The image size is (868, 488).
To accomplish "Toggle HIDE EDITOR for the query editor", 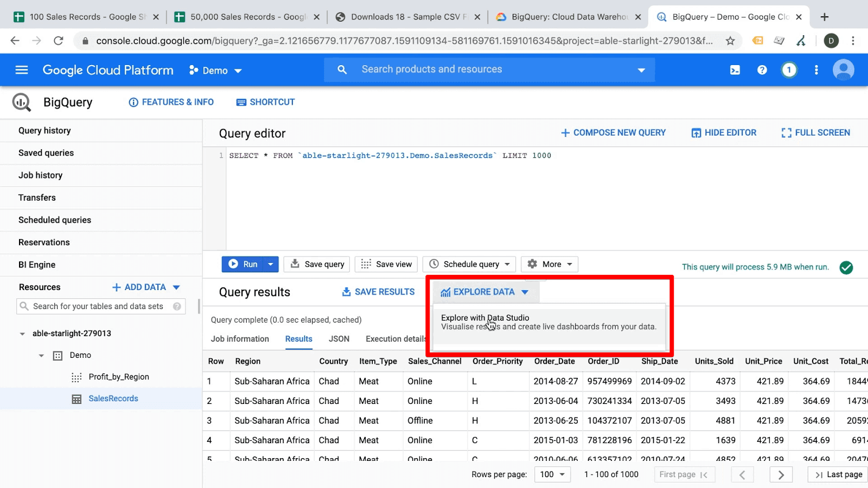I will pos(723,132).
